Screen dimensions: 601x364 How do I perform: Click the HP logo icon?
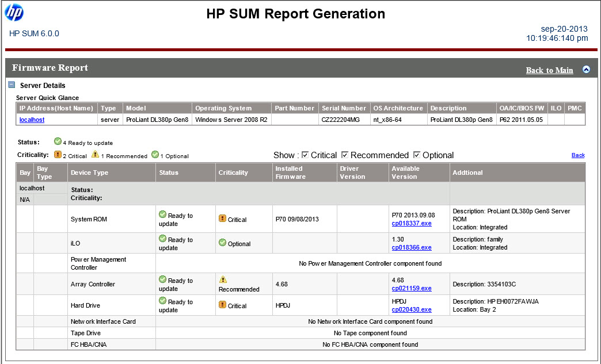[14, 13]
